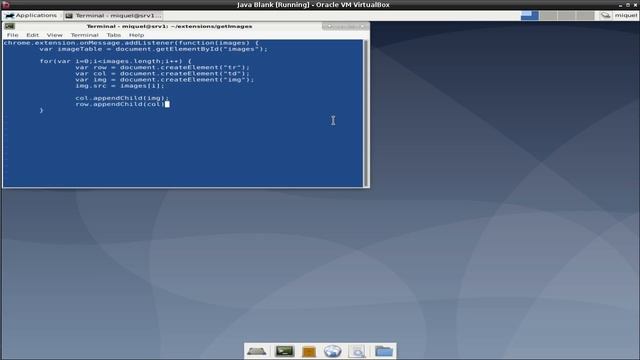The height and width of the screenshot is (360, 640).
Task: Launch the web browser globe icon
Action: click(x=333, y=351)
